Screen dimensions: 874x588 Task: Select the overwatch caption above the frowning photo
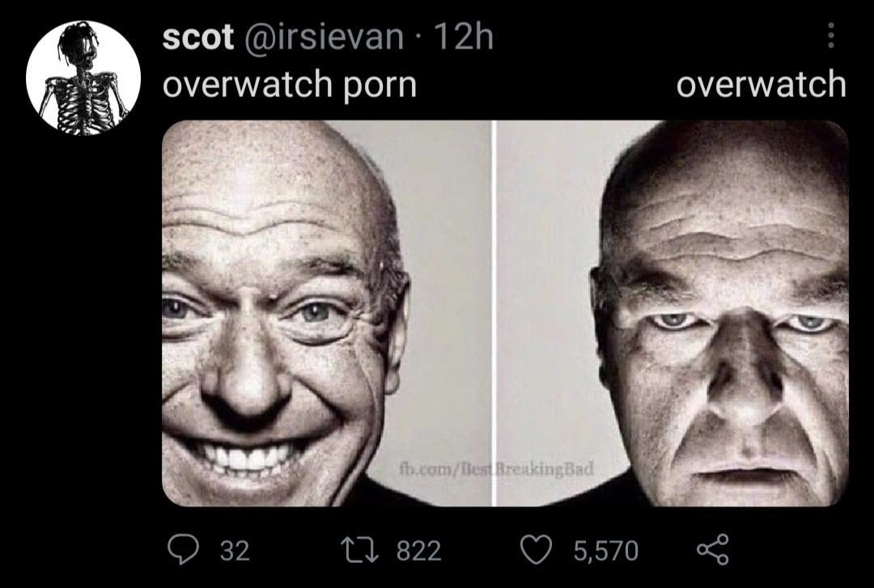762,84
